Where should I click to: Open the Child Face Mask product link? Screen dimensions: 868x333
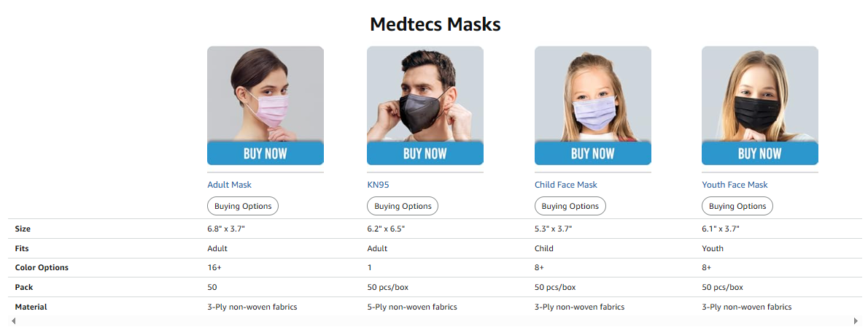566,185
